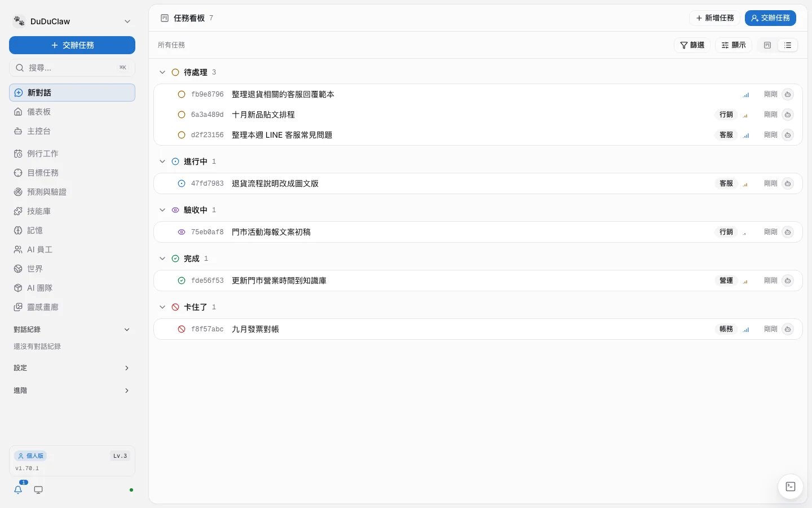This screenshot has width=812, height=508.
Task: Click the 任務看板 board icon in header
Action: (165, 18)
